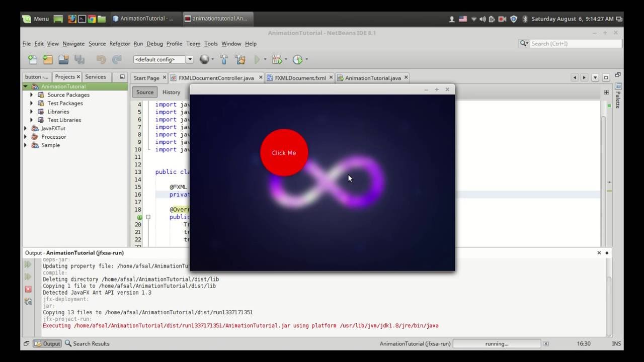Open the volume control in system tray
644x362 pixels.
[x=482, y=19]
